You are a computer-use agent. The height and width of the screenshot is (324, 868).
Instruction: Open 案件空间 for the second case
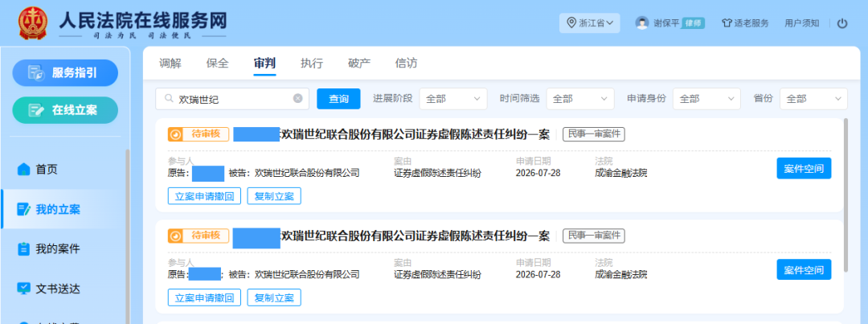coord(804,269)
